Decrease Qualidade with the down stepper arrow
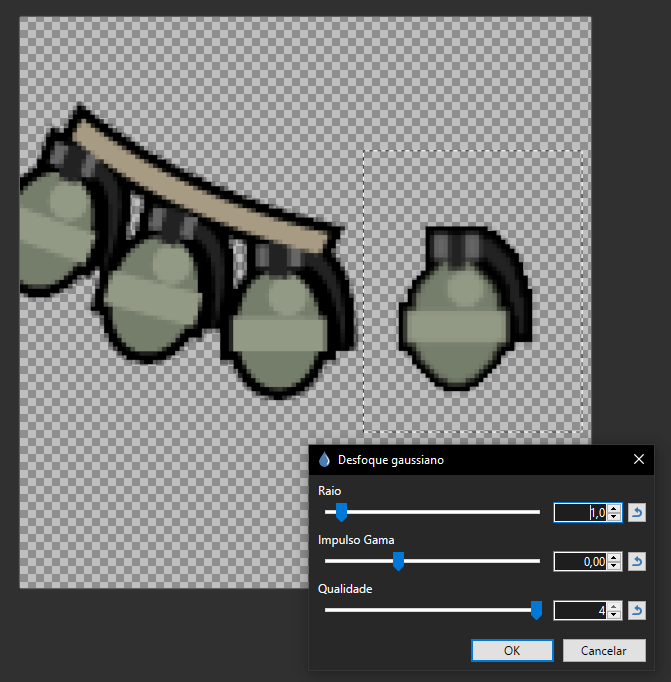671x682 pixels. (614, 615)
